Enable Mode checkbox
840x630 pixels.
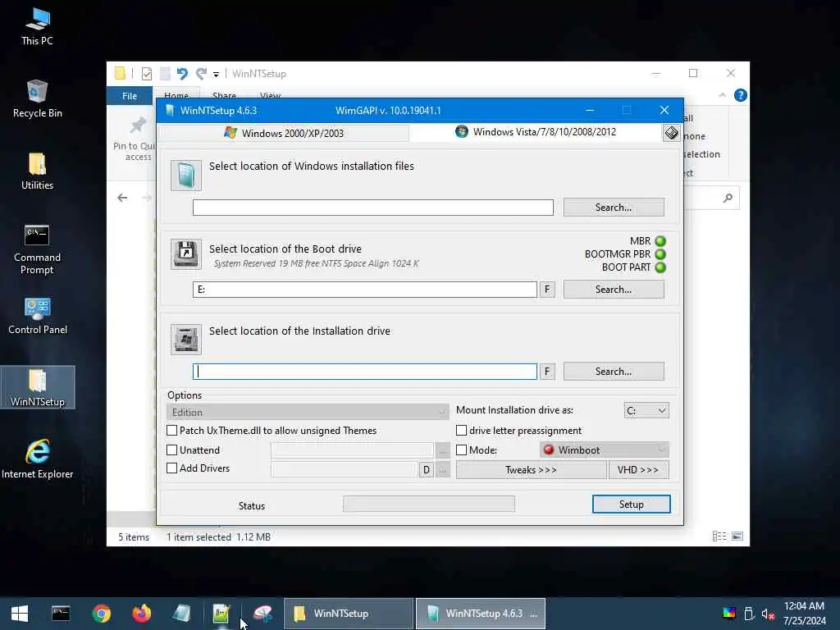pos(461,450)
